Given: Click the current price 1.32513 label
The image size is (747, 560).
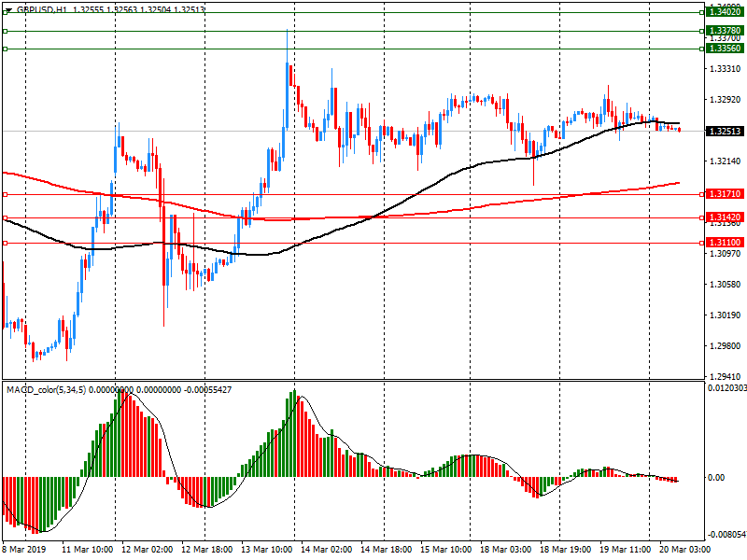Looking at the screenshot, I should click(x=725, y=132).
